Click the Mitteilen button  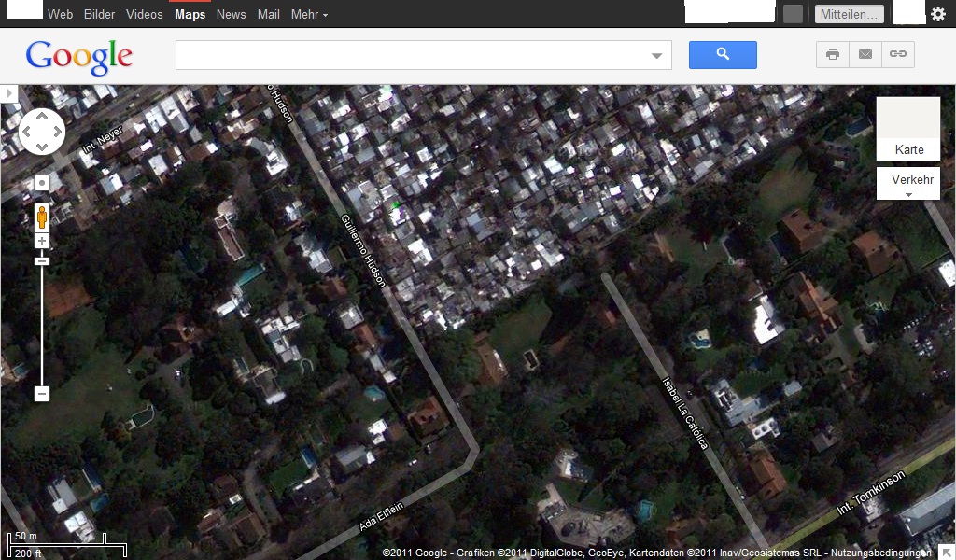[849, 14]
